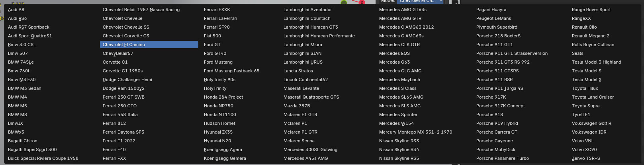
Task: Select Range Rover Sport
Action: coord(591,10)
